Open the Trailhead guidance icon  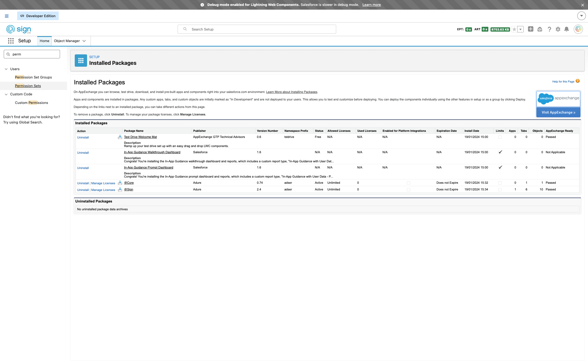click(540, 29)
